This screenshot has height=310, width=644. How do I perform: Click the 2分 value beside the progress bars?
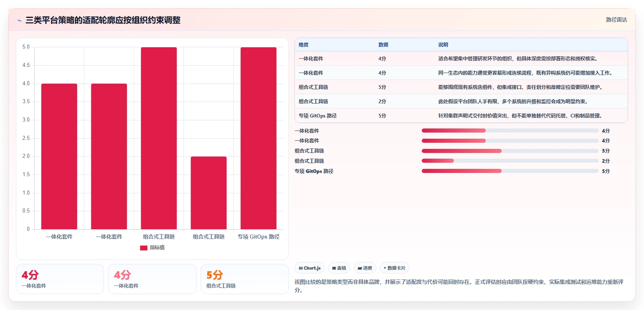click(x=606, y=161)
